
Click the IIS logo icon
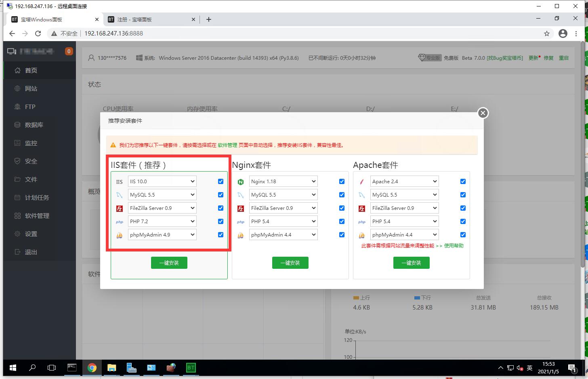point(120,182)
